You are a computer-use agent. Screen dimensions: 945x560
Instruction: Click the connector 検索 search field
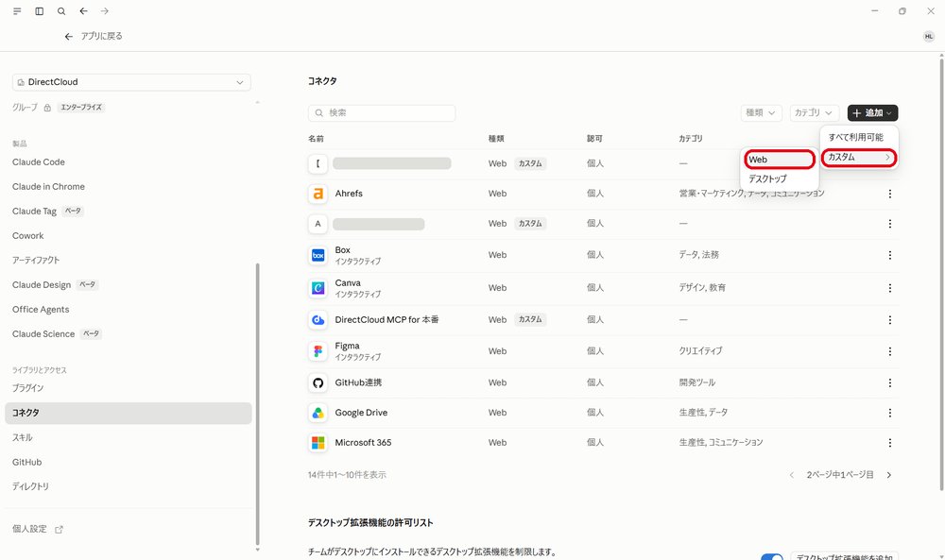(x=382, y=112)
